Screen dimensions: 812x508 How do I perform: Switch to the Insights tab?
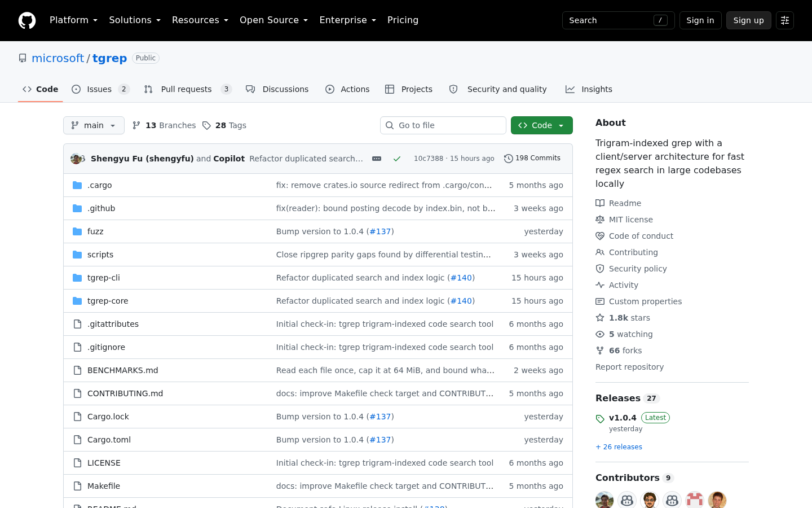[x=589, y=89]
